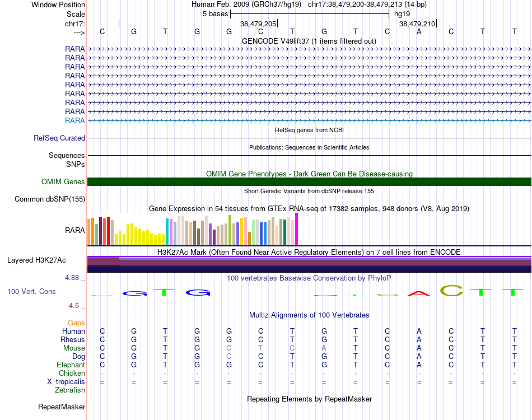Click the RefSeq Curated track label

click(x=59, y=138)
